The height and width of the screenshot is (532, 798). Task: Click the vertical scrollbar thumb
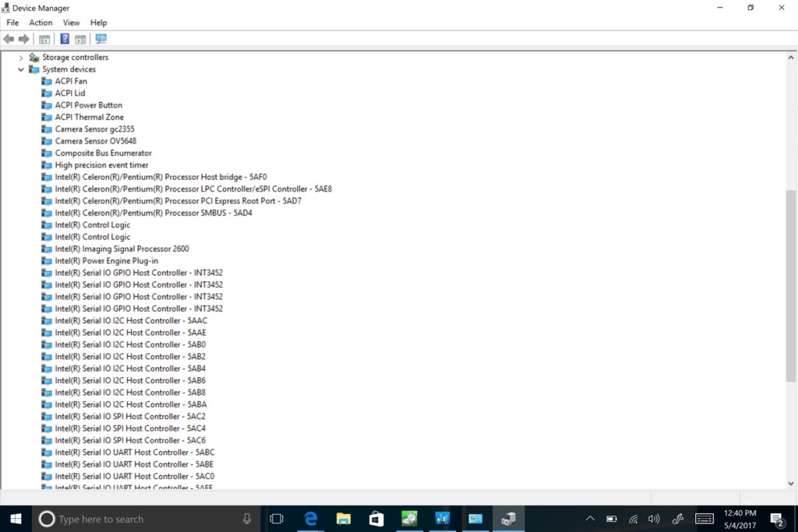click(x=790, y=286)
